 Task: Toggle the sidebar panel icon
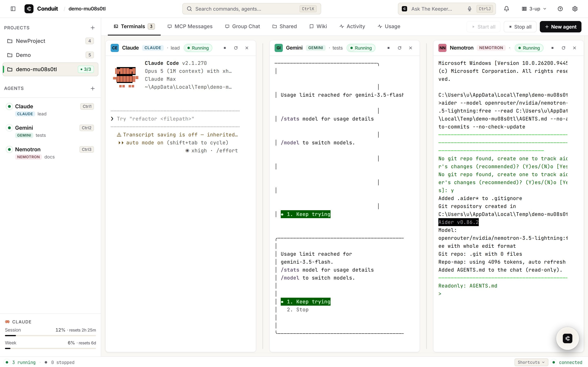coord(13,9)
